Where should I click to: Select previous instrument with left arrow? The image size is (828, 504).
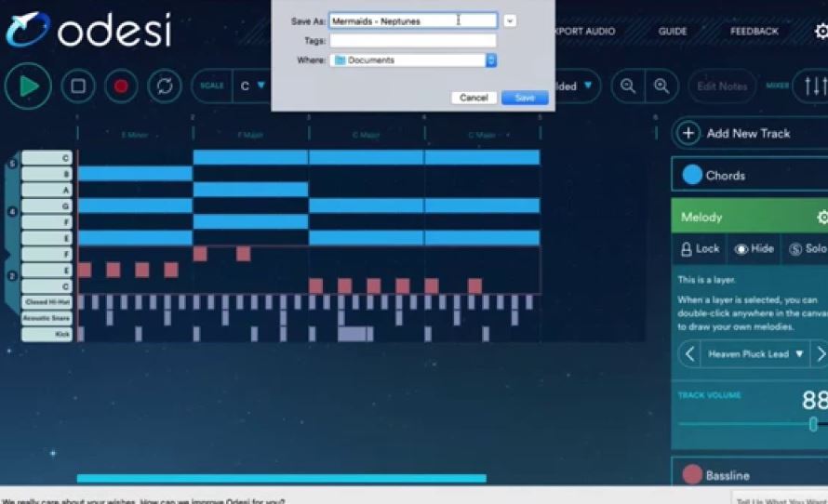(689, 353)
